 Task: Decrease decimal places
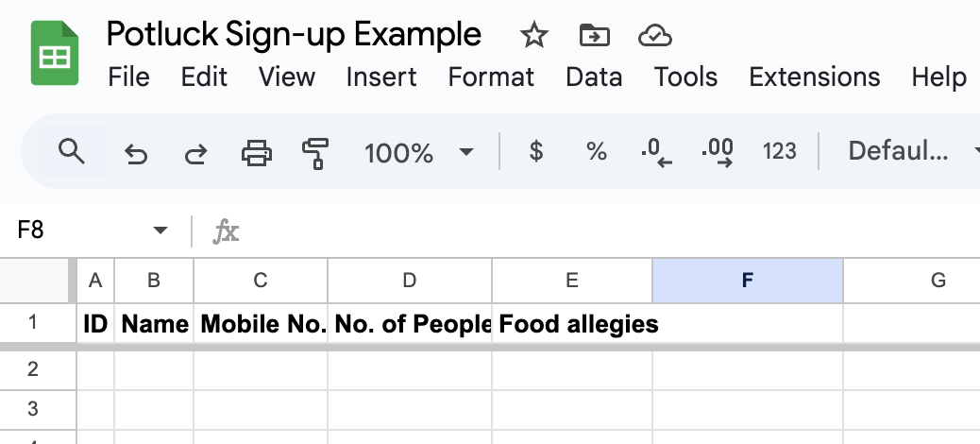(x=656, y=152)
